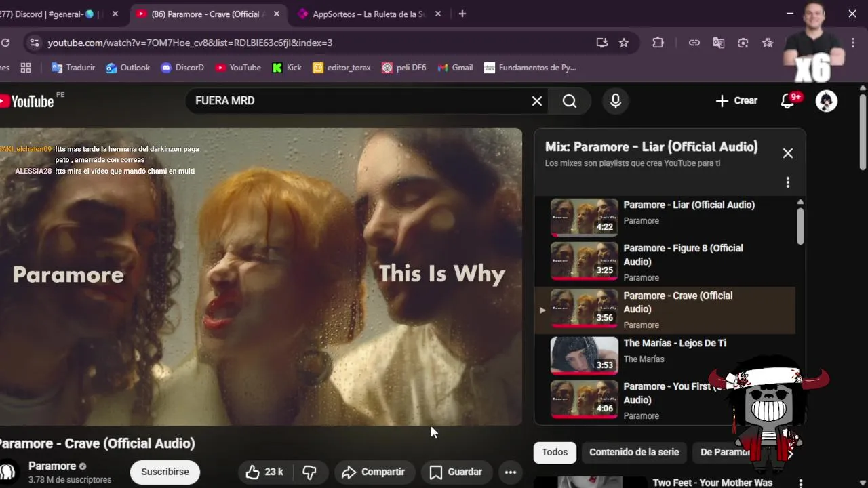Open the Fundamentos de Py bookmark
The width and height of the screenshot is (868, 488).
click(x=530, y=68)
